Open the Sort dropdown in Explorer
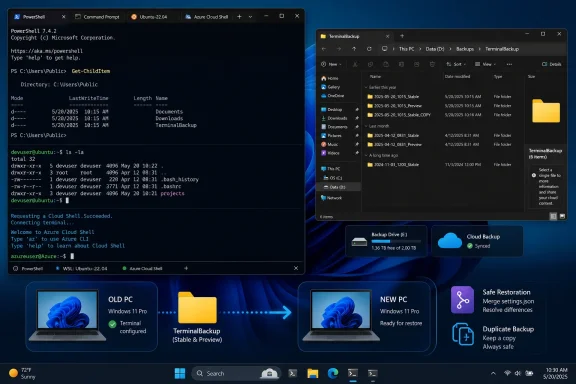This screenshot has height=384, width=576. pyautogui.click(x=456, y=64)
